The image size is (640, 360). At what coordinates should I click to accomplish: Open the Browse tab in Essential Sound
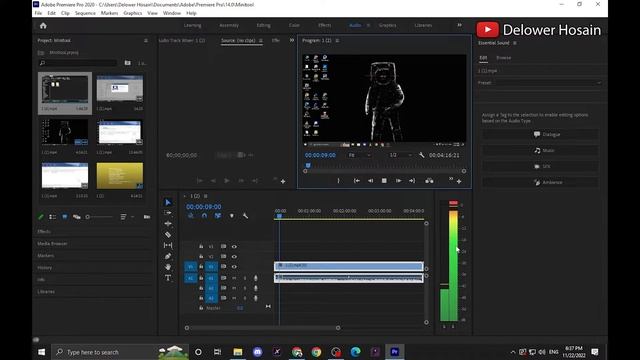coord(503,58)
